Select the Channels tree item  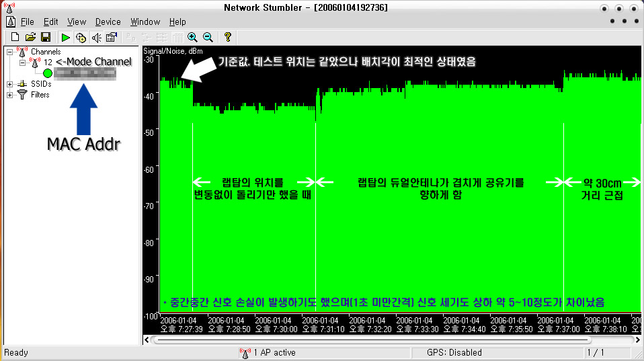point(46,52)
